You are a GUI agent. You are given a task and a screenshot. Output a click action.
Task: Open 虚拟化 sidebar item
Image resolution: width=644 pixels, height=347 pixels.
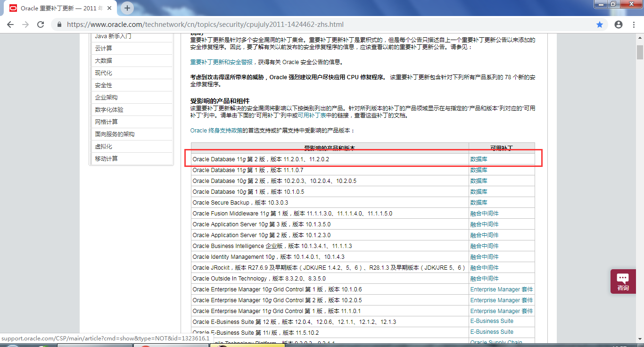(103, 146)
